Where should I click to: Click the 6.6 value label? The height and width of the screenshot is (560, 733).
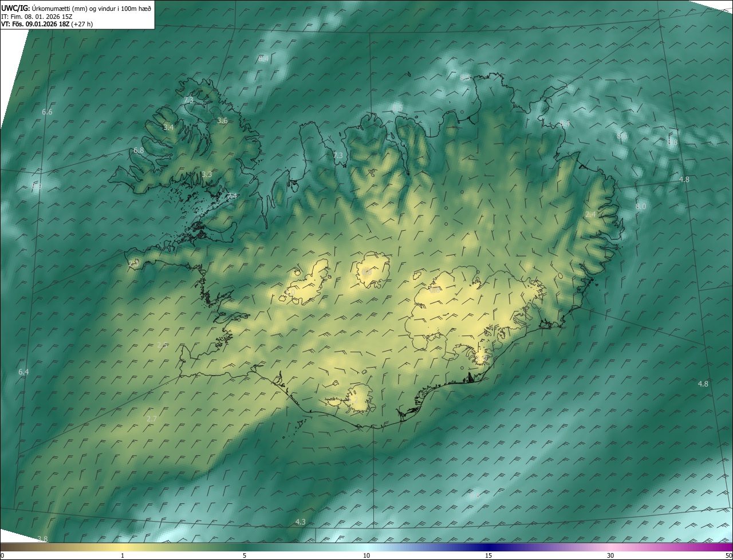click(47, 112)
